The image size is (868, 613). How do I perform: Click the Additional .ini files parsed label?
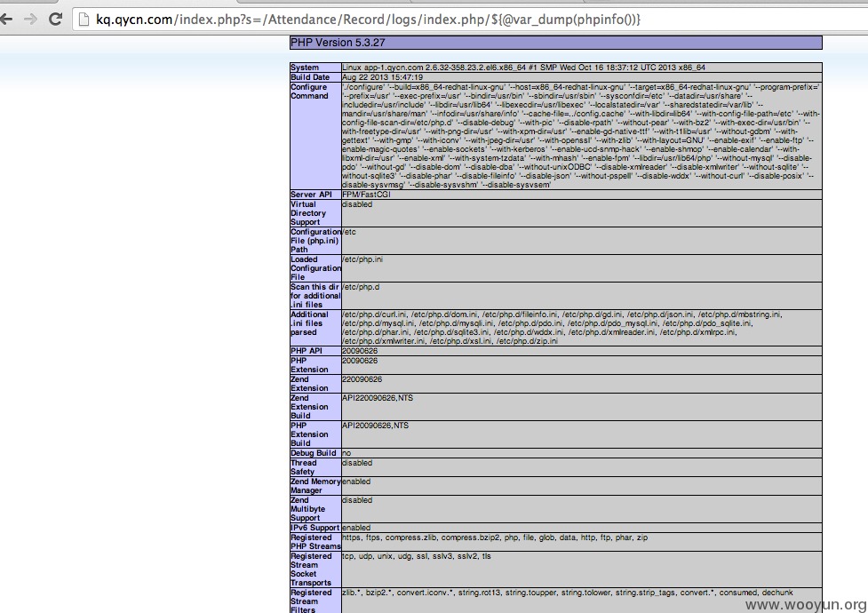pos(309,323)
